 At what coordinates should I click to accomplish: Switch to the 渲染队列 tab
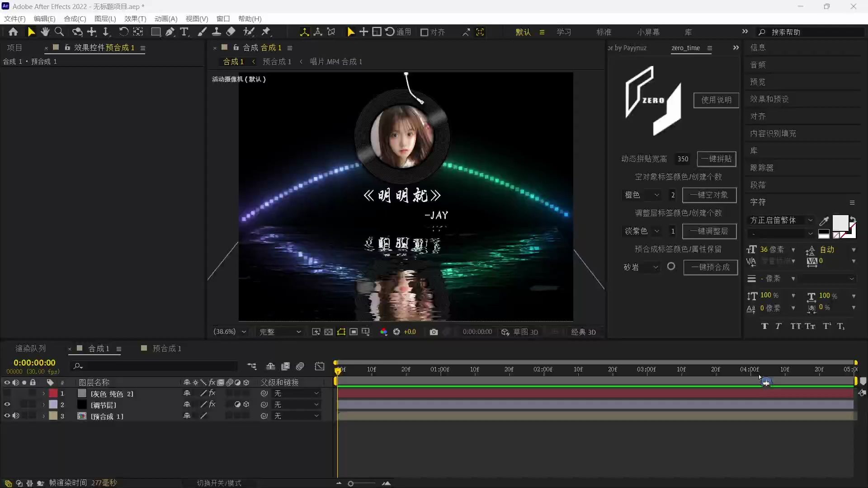click(31, 348)
